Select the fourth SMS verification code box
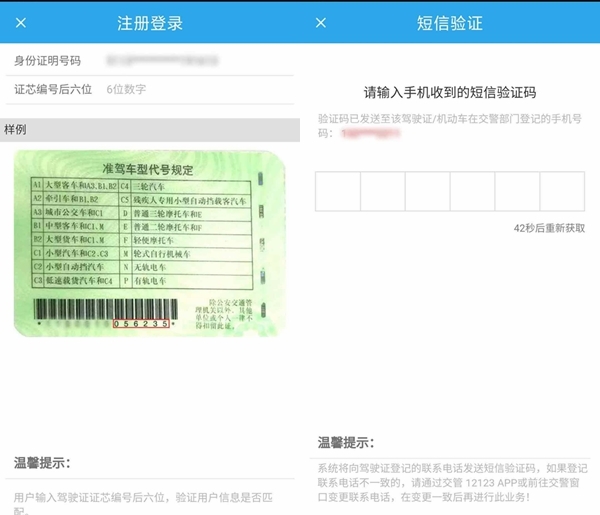 pos(472,191)
